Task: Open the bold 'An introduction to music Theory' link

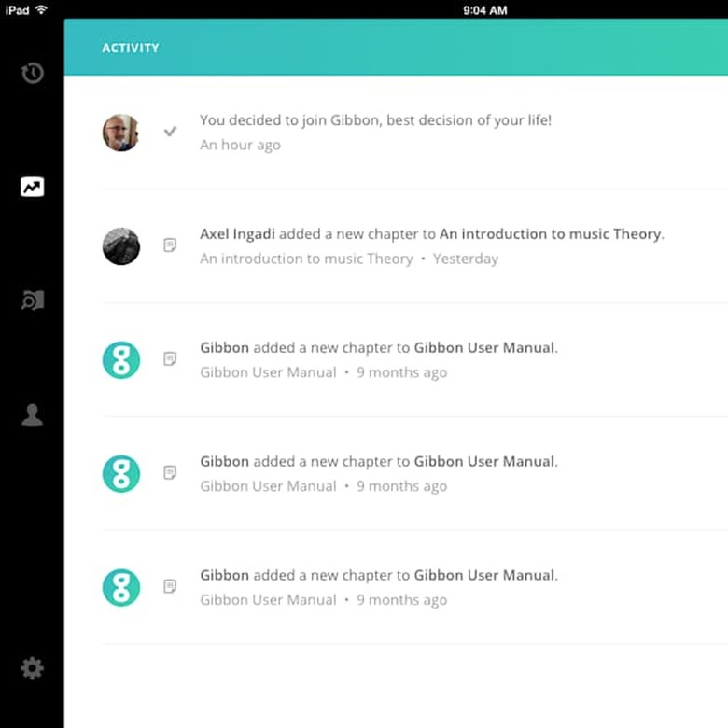Action: coord(550,234)
